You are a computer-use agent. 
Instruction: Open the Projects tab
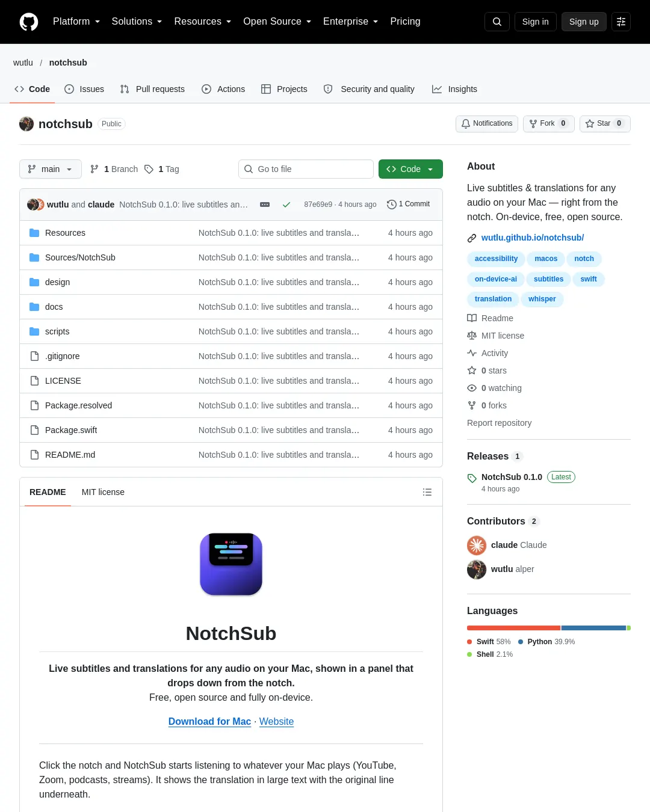(x=284, y=89)
